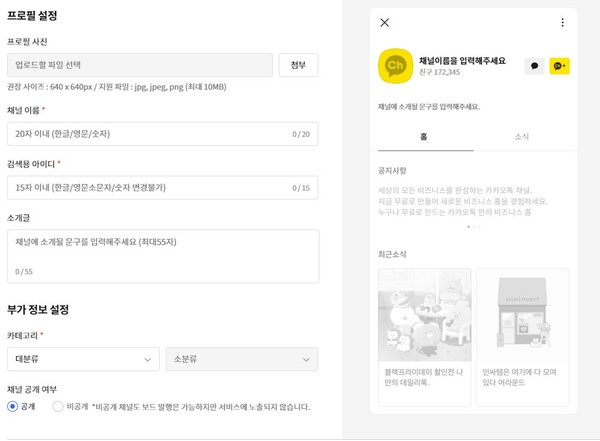Screen dimensions: 600x441
Task: Click into the 소개글 text area
Action: [162, 255]
